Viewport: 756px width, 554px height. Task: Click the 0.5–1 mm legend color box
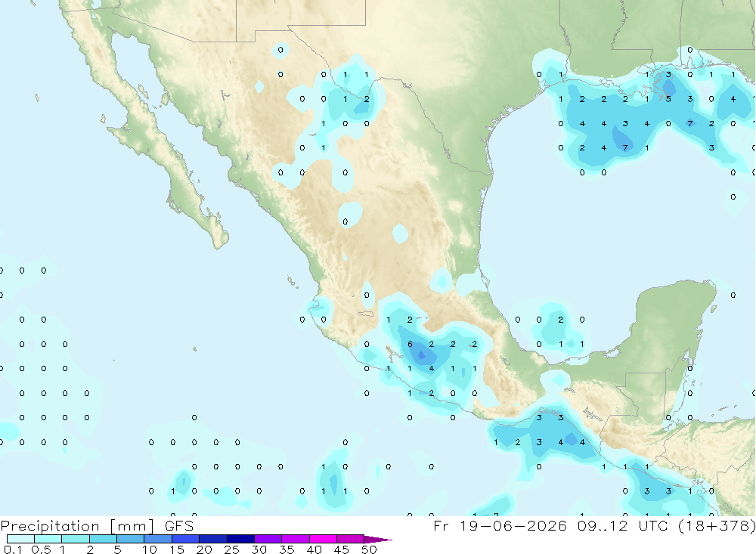[48, 539]
